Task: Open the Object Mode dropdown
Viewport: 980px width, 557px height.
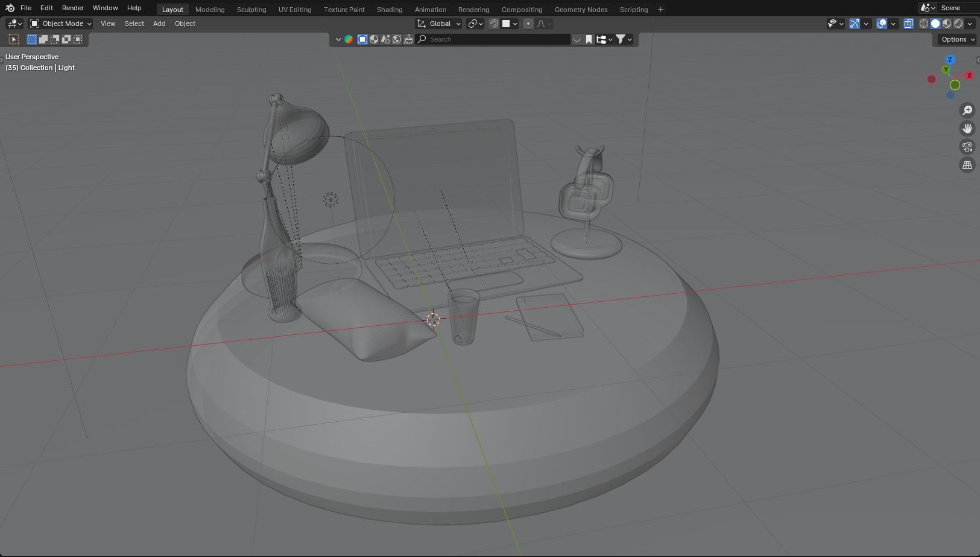Action: pos(61,24)
